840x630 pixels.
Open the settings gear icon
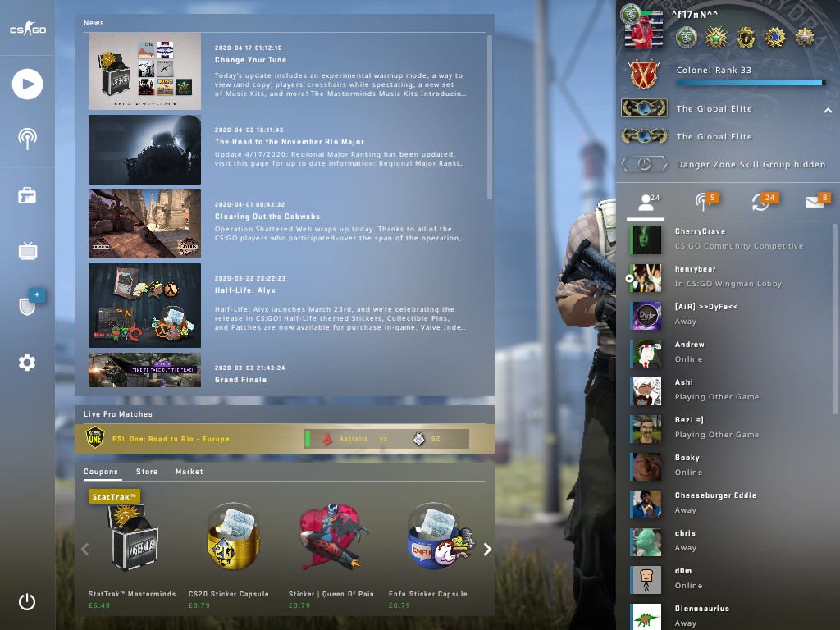click(x=27, y=363)
